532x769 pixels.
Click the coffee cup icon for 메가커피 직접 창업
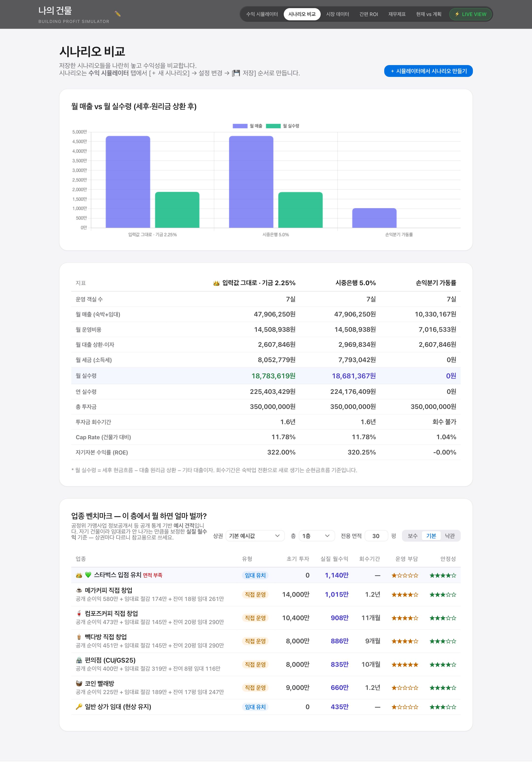tap(79, 590)
